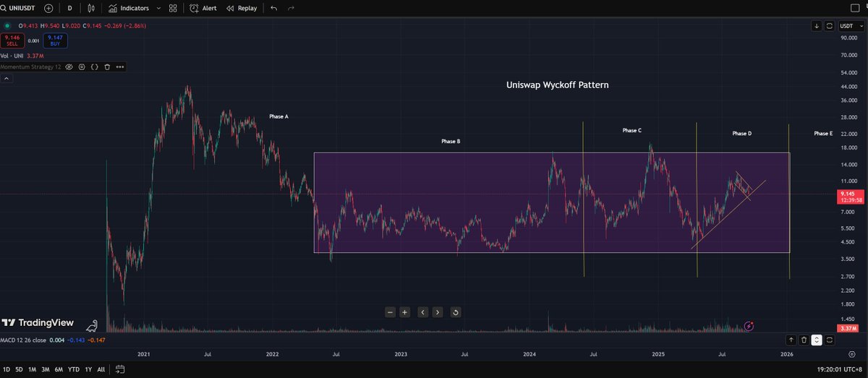This screenshot has width=868, height=378.
Task: Collapse the indicator legend chevron
Action: 7,80
